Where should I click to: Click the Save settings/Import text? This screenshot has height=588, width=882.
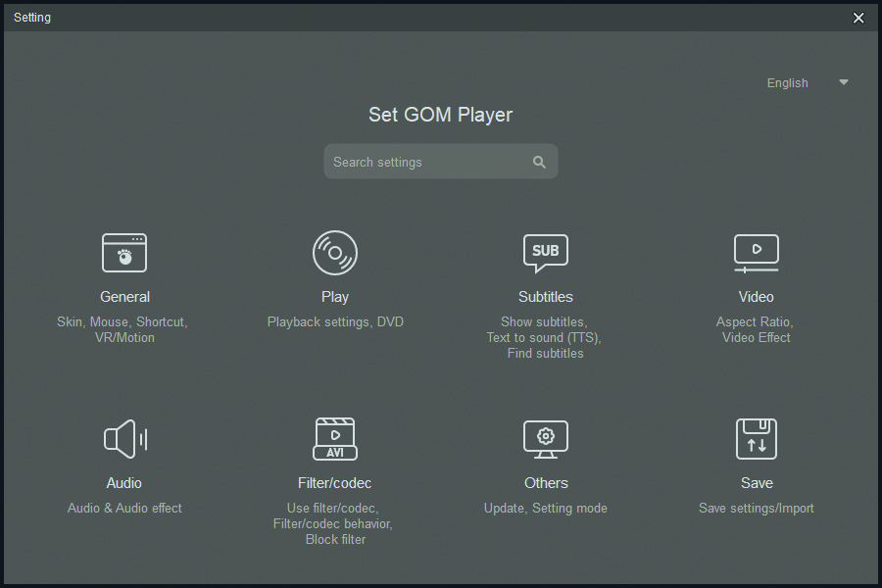click(x=756, y=508)
